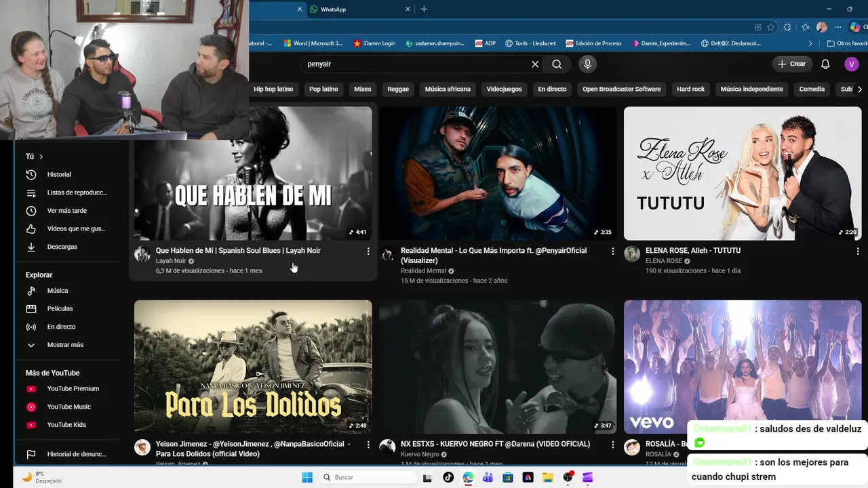Select the Hip hop latino chip
The image size is (868, 488).
[x=273, y=89]
